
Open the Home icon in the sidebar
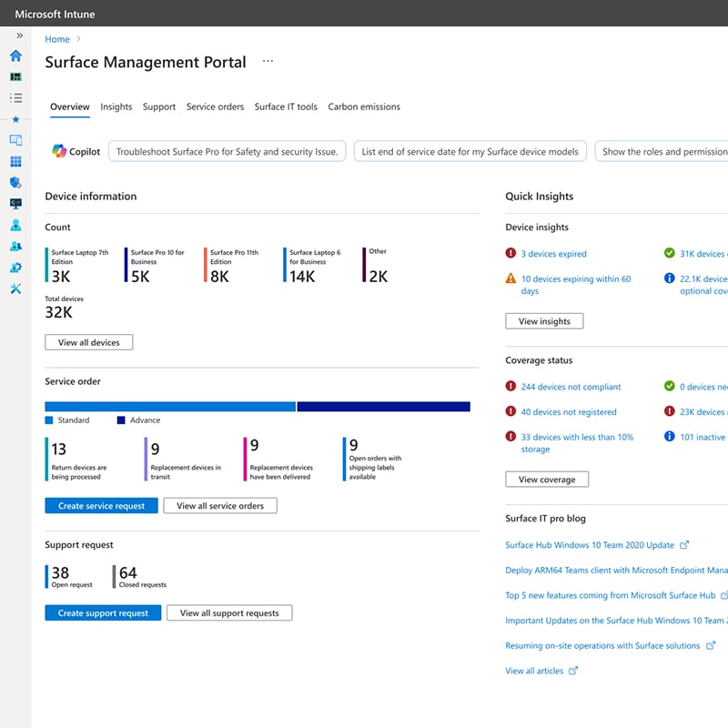(14, 56)
